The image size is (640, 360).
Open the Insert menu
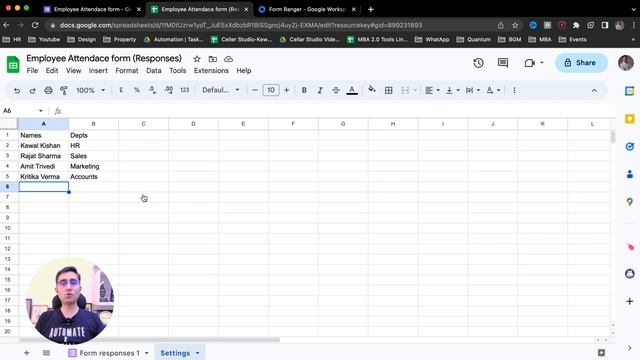[98, 71]
